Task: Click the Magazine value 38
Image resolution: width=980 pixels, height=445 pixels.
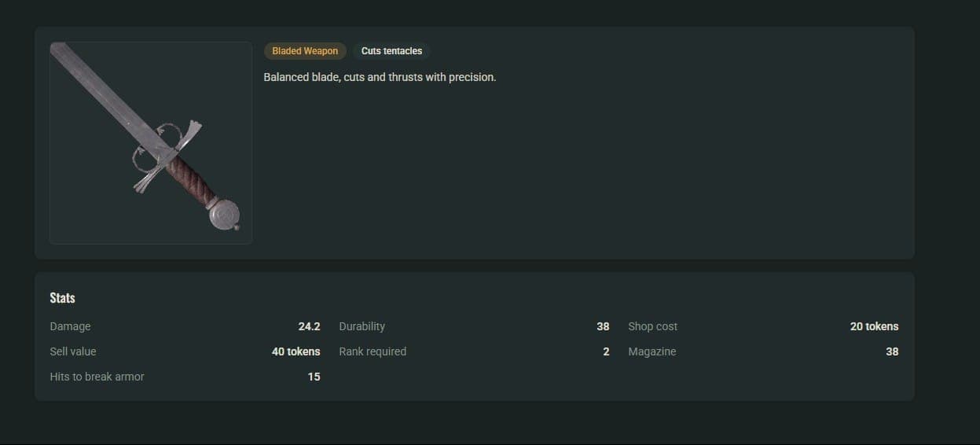Action: (x=892, y=351)
